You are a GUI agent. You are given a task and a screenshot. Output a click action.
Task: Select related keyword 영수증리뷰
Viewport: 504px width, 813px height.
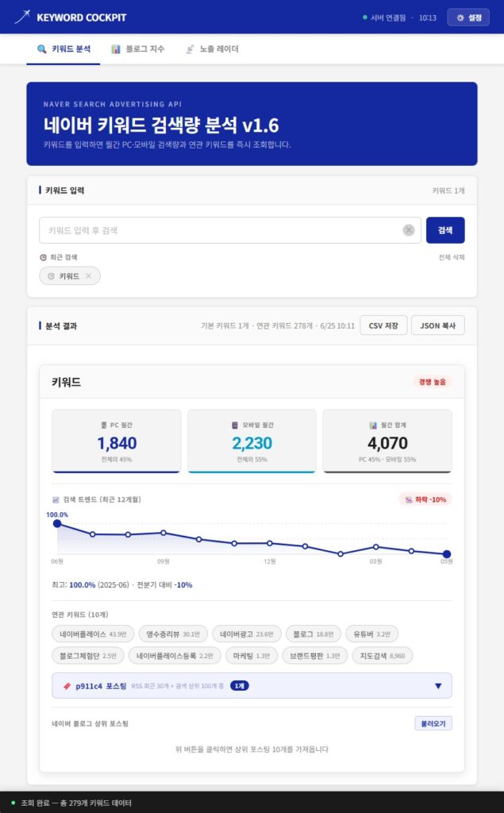[173, 634]
